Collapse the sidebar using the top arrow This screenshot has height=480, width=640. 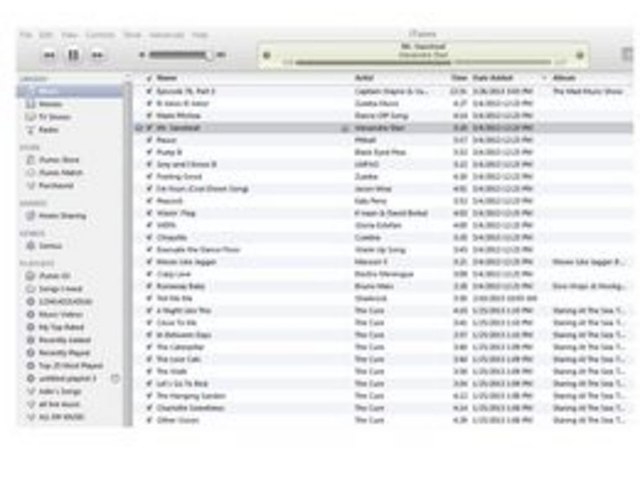pos(127,77)
